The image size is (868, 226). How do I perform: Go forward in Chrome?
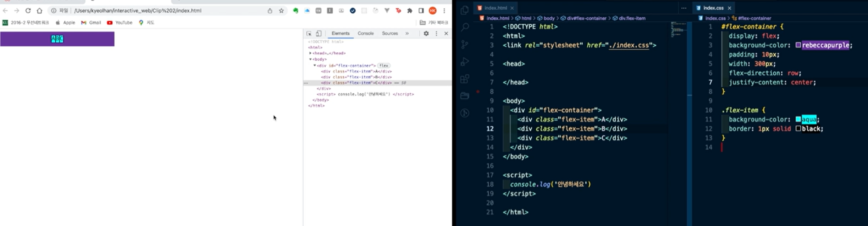pyautogui.click(x=16, y=11)
